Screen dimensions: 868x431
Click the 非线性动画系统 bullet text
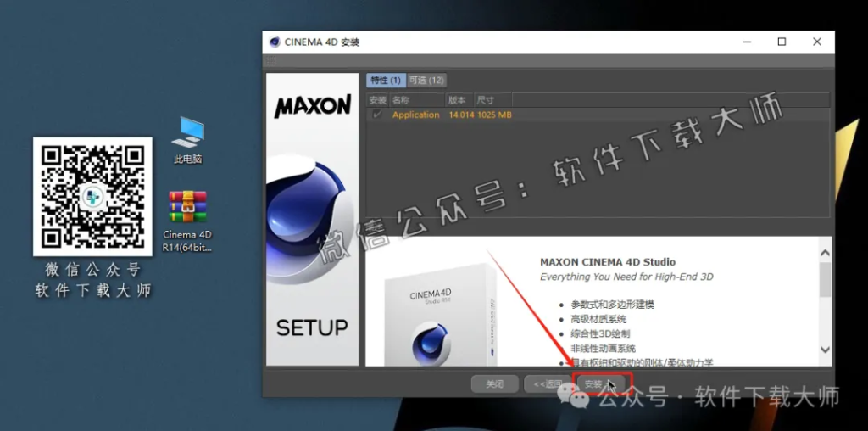(x=603, y=349)
